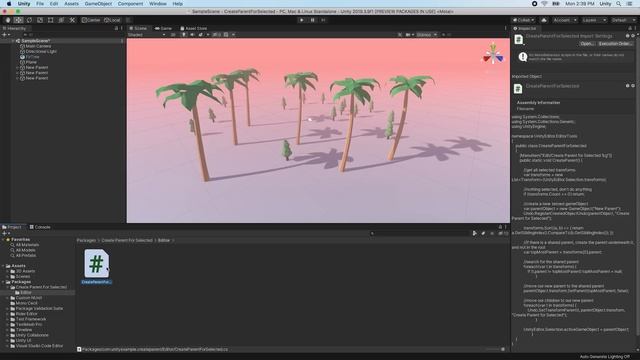Switch to the Project tab
Image resolution: width=640 pixels, height=360 pixels.
12,227
